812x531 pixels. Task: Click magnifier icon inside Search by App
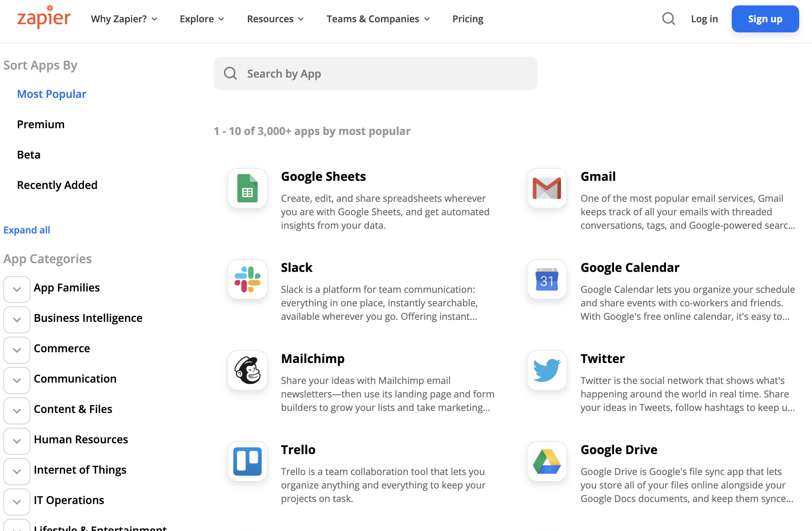[230, 73]
